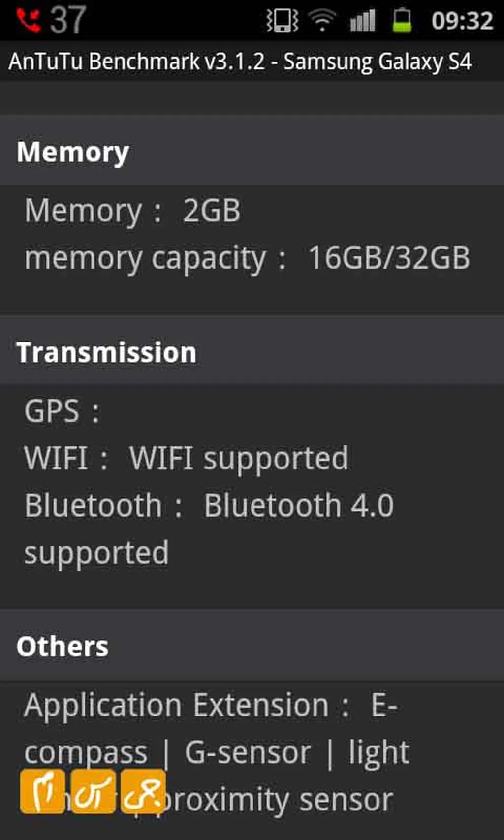Tap the Memory 2GB row

click(133, 211)
